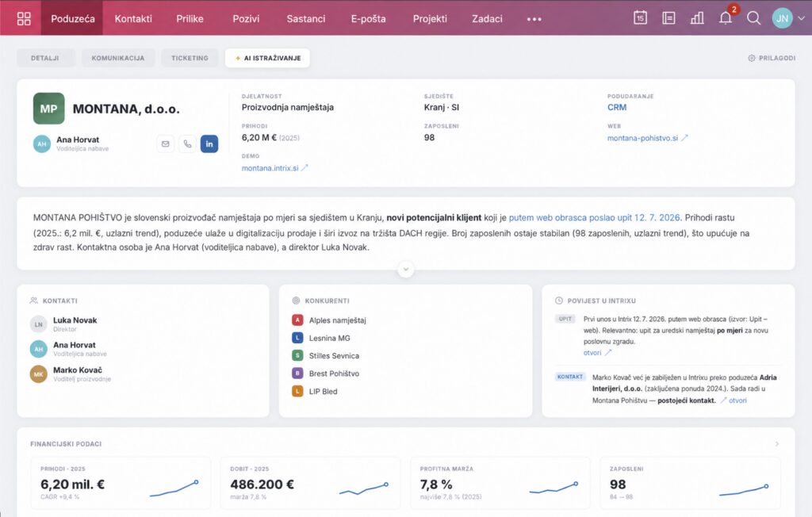
Task: Click the Upit tag in history
Action: [x=565, y=319]
